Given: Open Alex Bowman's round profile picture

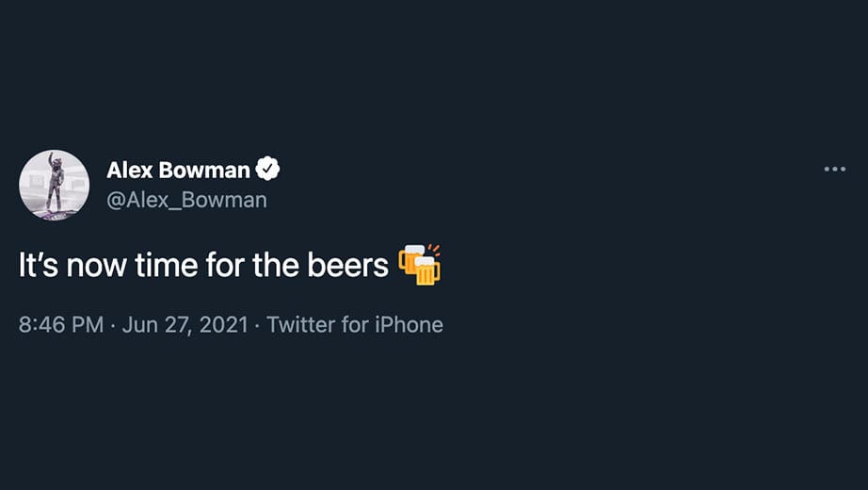Looking at the screenshot, I should pos(55,185).
